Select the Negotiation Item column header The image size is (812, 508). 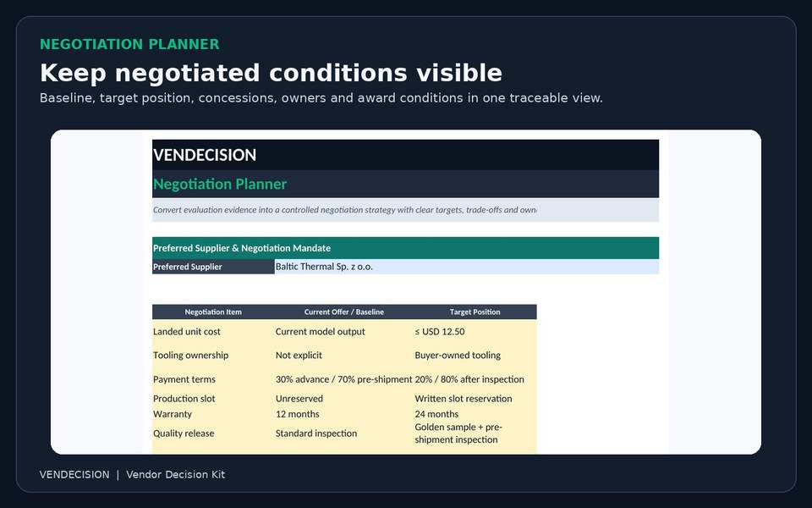tap(213, 312)
